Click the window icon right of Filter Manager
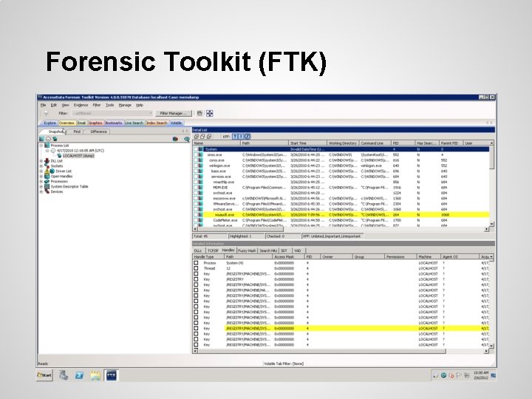 click(199, 113)
